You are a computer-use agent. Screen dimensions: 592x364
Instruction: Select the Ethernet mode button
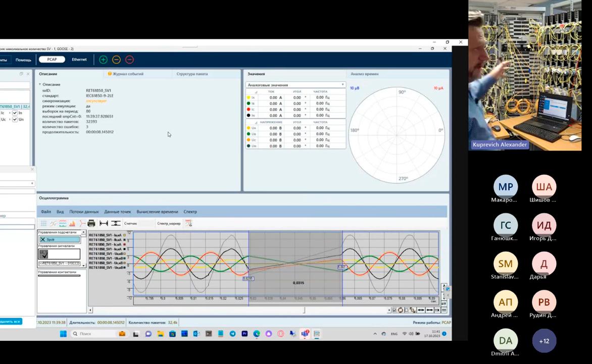(x=79, y=60)
